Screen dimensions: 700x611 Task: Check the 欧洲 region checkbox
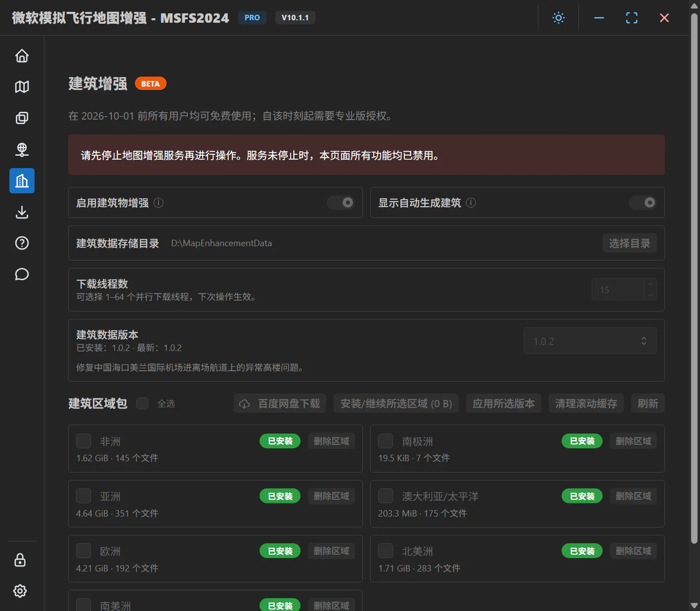[x=84, y=551]
